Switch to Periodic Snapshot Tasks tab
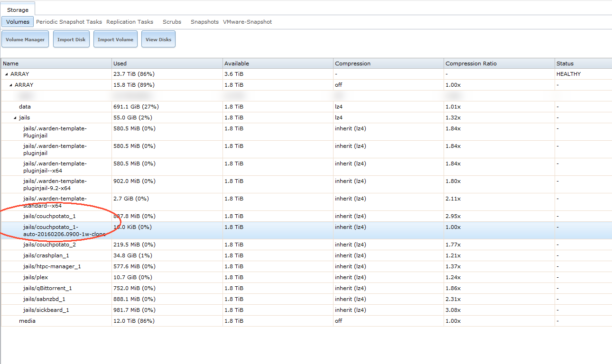Viewport: 612px width, 364px height. point(69,22)
